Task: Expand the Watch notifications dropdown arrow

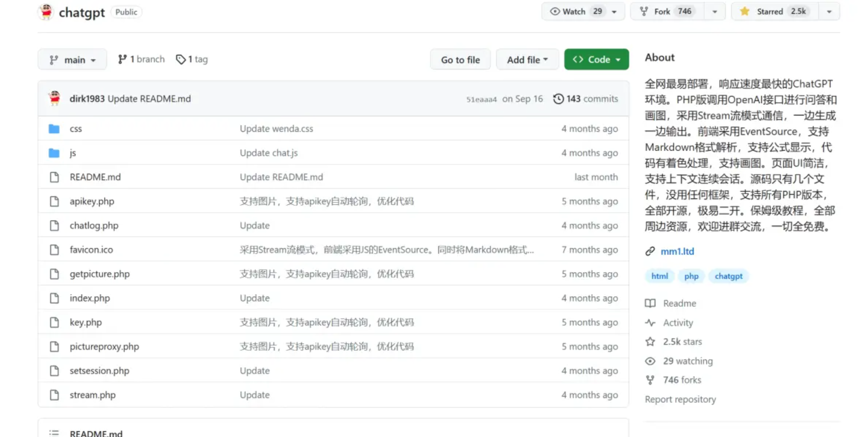Action: click(x=614, y=12)
